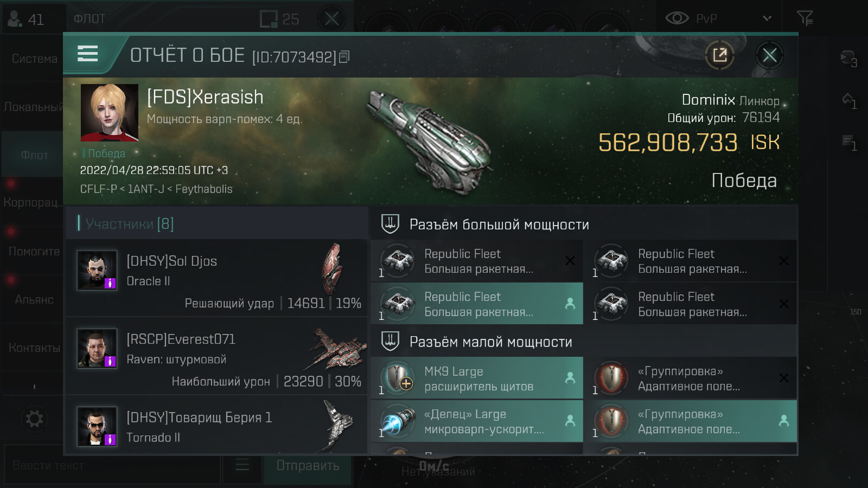Click the share battle report icon
868x488 pixels.
719,55
